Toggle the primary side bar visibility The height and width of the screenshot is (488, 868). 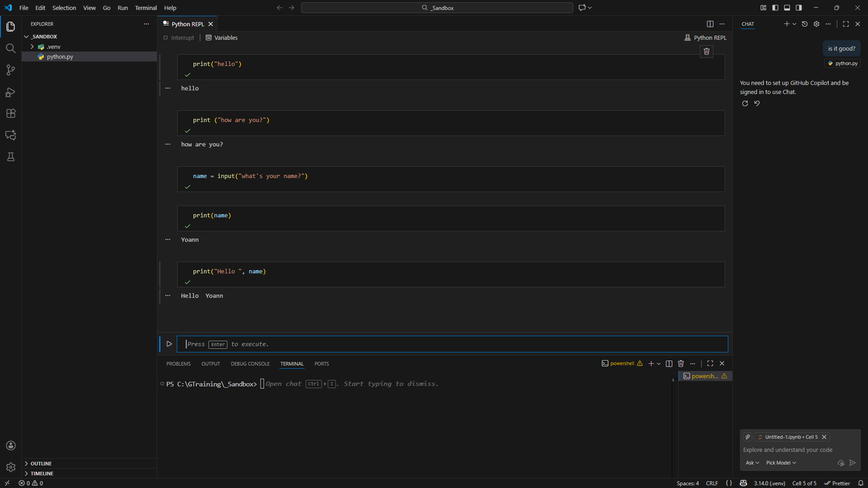tap(775, 7)
